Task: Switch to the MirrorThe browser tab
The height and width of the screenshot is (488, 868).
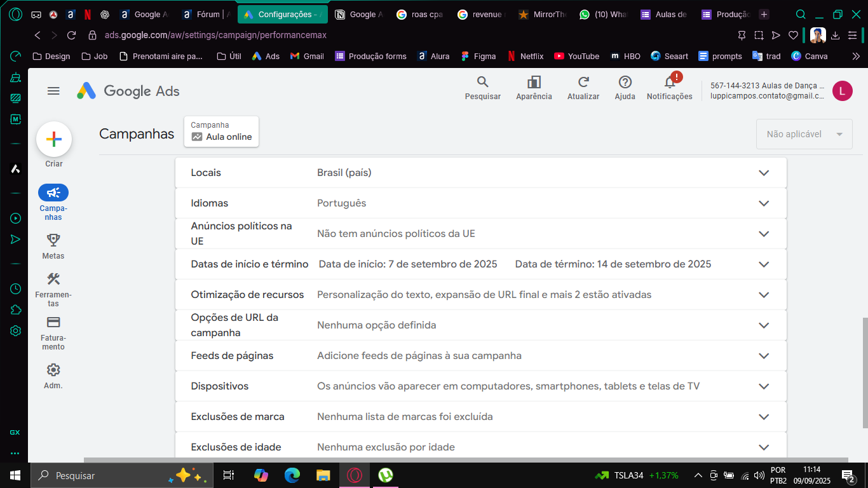Action: click(542, 14)
